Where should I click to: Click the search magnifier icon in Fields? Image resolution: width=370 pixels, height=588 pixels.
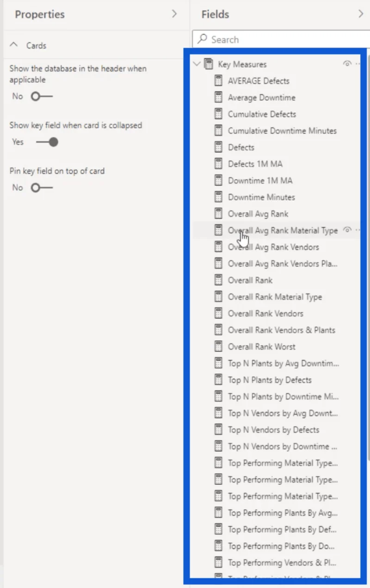pyautogui.click(x=202, y=39)
